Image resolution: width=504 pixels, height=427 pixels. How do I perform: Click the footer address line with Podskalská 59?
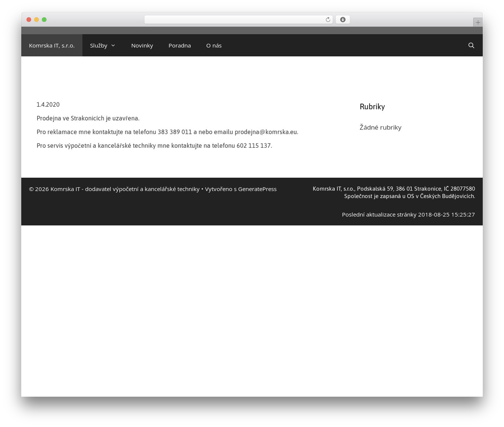point(394,189)
